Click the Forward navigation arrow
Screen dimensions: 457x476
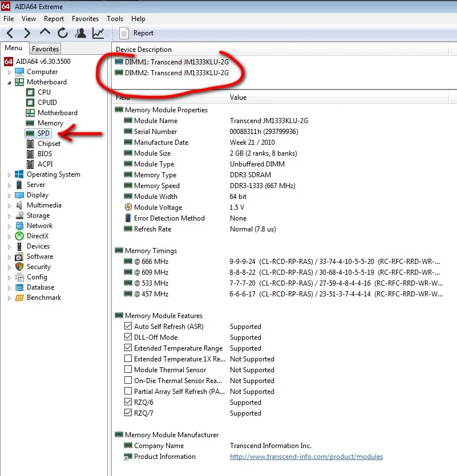click(27, 33)
